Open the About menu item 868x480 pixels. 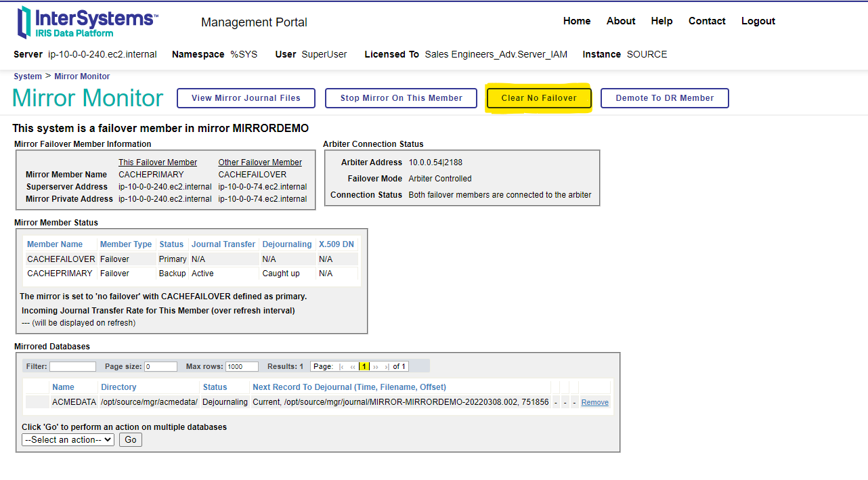[621, 21]
